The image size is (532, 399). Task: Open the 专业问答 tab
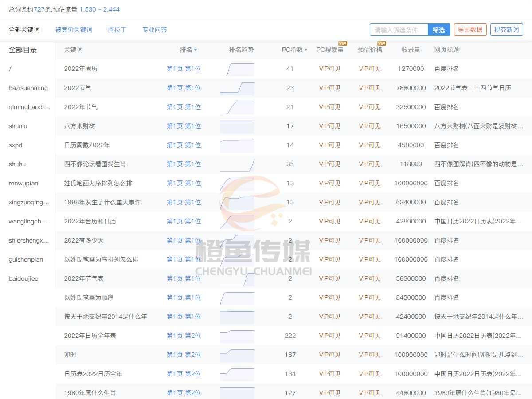click(x=154, y=30)
